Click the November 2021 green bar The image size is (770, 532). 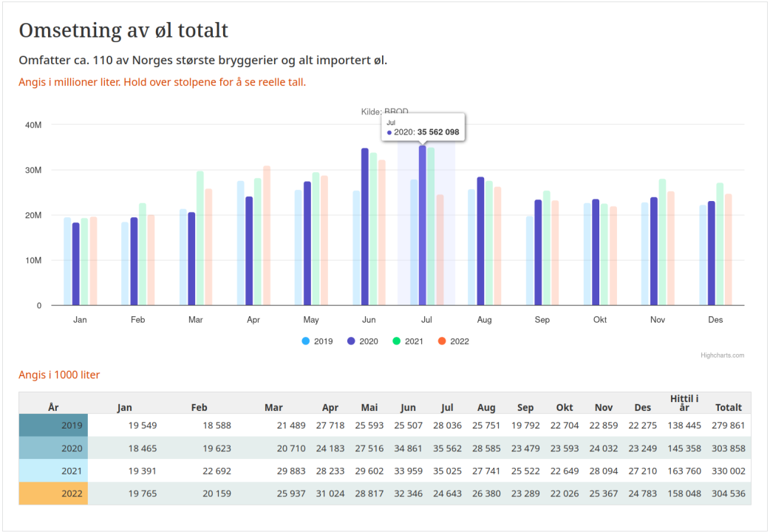(x=662, y=242)
